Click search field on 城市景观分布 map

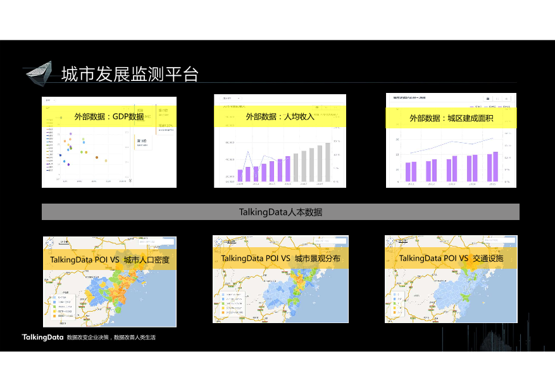pyautogui.click(x=329, y=241)
